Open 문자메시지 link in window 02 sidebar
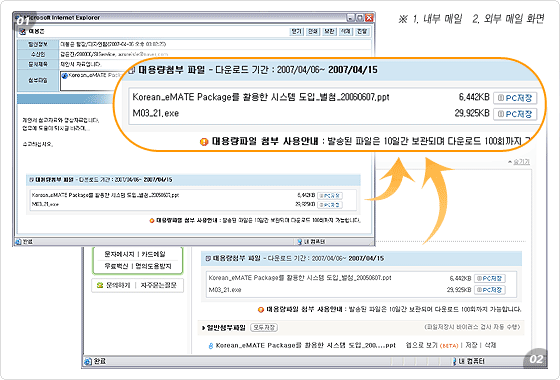 pyautogui.click(x=119, y=254)
